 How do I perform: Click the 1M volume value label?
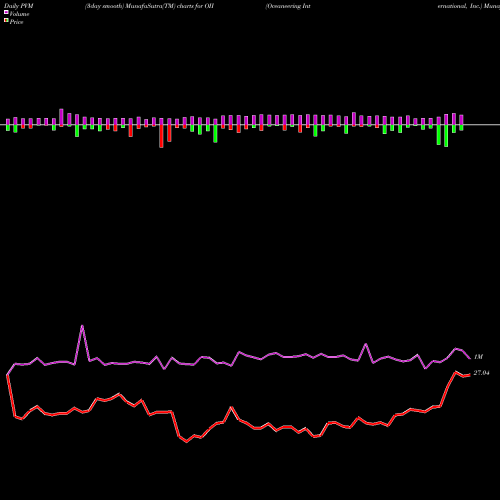[x=478, y=357]
